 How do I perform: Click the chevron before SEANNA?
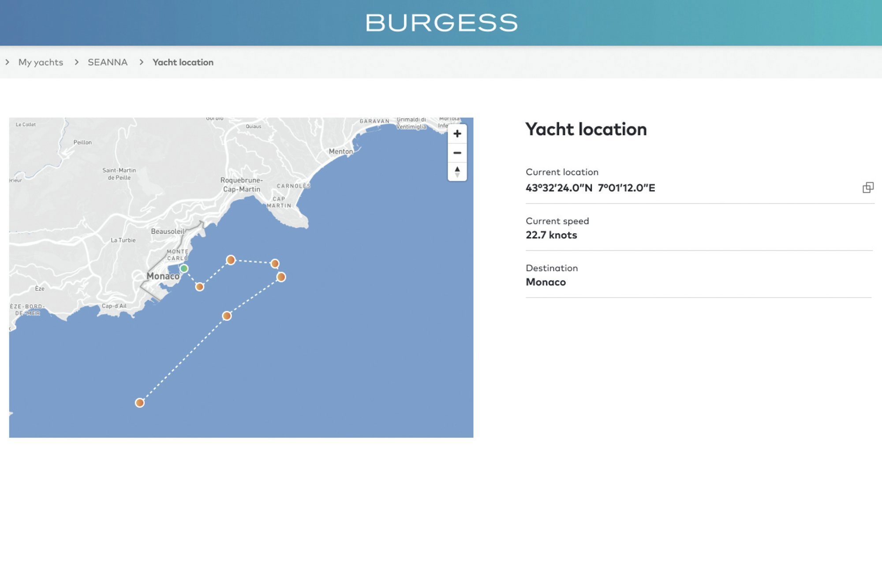click(x=77, y=62)
